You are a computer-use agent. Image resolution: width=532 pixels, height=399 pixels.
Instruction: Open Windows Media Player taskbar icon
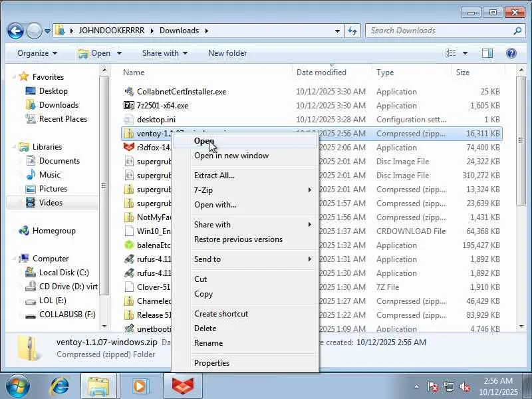[x=140, y=386]
